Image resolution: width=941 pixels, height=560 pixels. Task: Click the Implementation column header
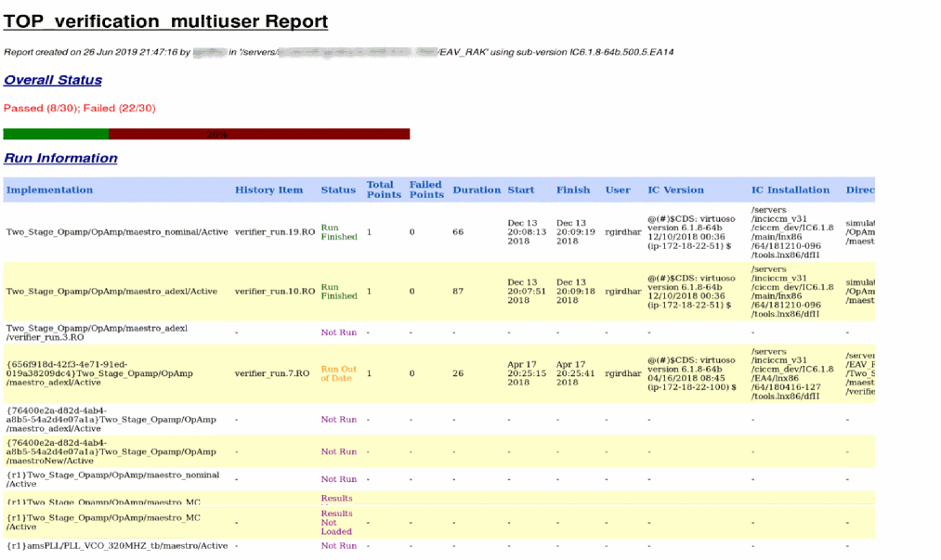point(50,189)
